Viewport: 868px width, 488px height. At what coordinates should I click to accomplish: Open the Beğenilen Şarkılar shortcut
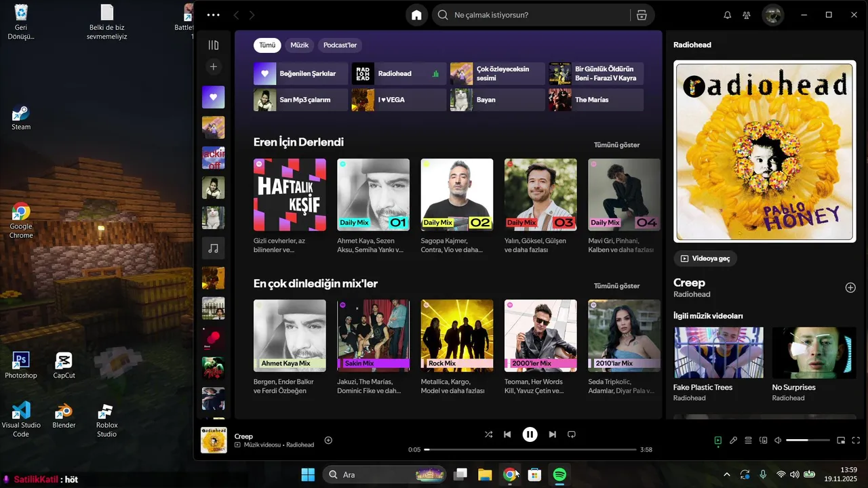[x=300, y=73]
